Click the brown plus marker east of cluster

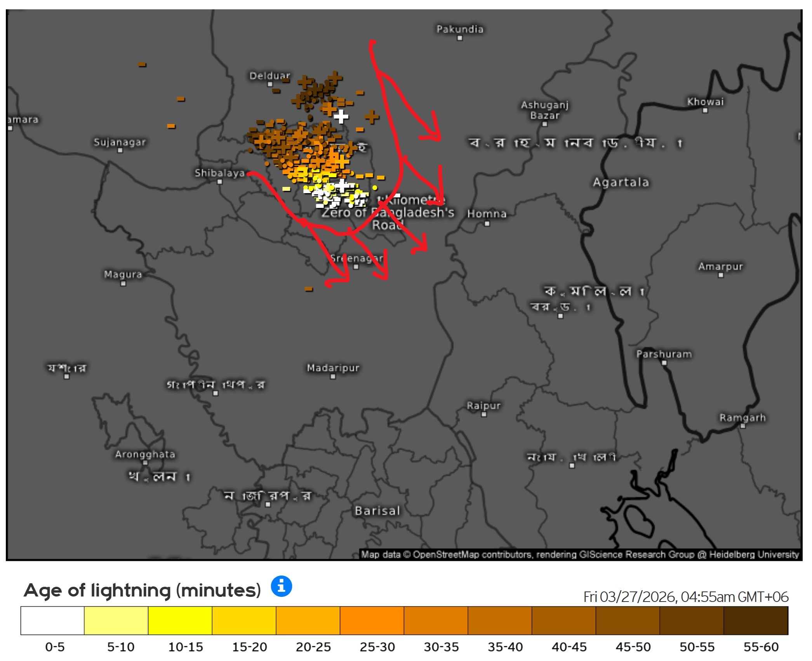point(372,117)
